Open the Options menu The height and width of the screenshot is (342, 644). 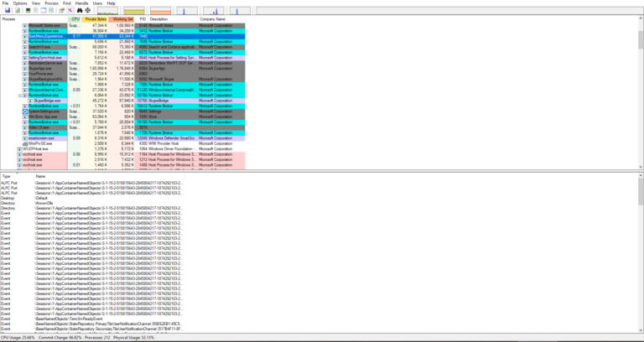point(20,3)
